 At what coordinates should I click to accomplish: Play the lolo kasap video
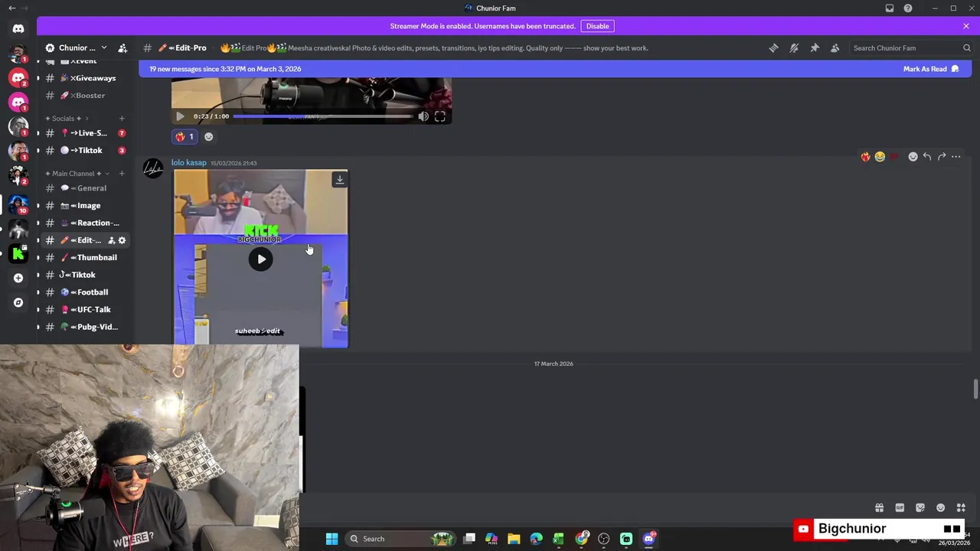261,259
